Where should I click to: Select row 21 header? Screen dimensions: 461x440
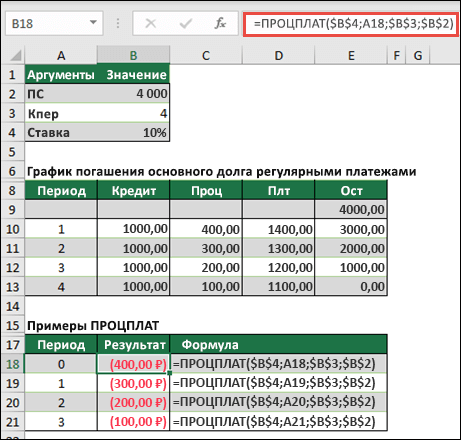12,422
